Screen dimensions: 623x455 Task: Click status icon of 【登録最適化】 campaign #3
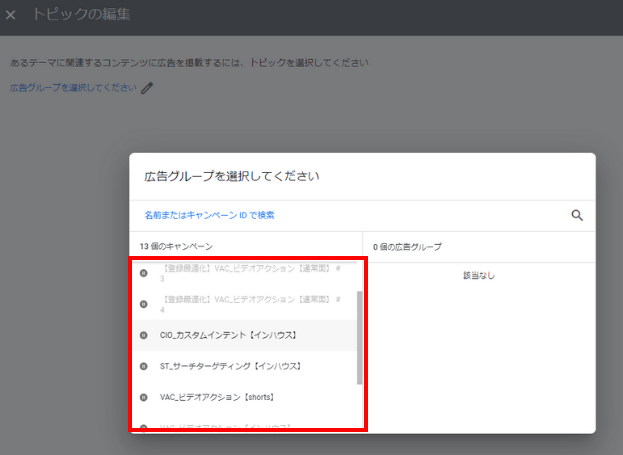coord(144,272)
